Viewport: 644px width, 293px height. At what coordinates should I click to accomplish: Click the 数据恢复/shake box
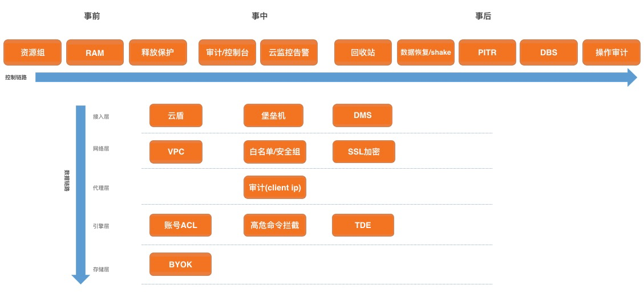tap(426, 52)
